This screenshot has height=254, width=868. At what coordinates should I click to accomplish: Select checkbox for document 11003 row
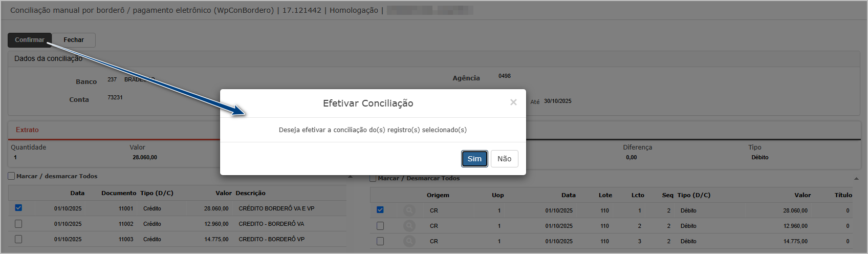tap(18, 239)
